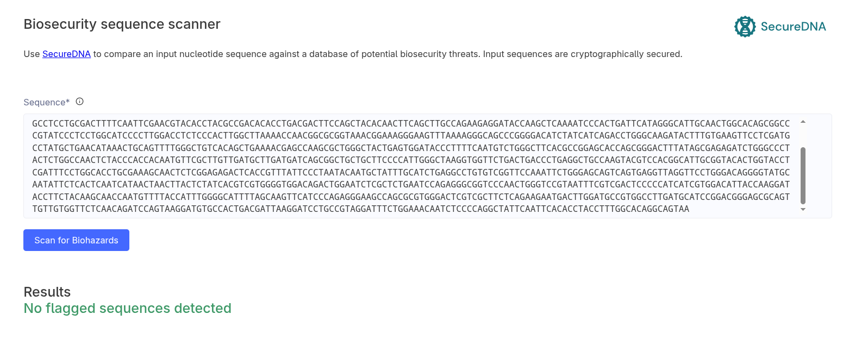Screen dimensions: 868x339
Task: Click sequence line beginning CGTATCCCTCCTGG
Action: tap(411, 136)
